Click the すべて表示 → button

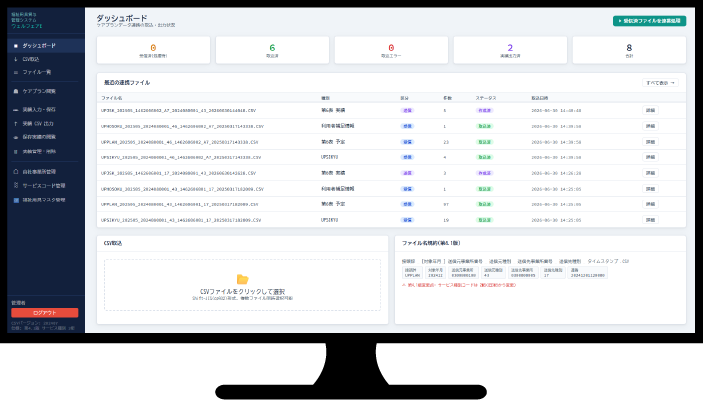tap(660, 83)
